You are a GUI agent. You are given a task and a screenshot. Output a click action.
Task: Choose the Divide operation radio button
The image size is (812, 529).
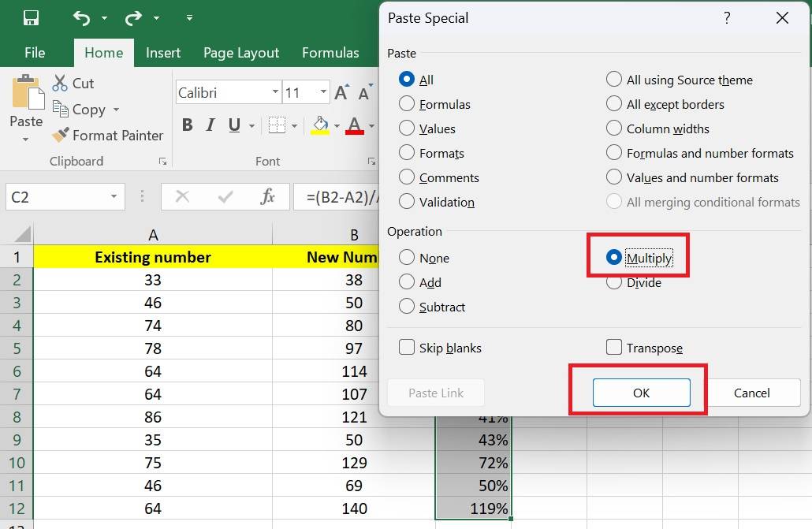pyautogui.click(x=614, y=282)
